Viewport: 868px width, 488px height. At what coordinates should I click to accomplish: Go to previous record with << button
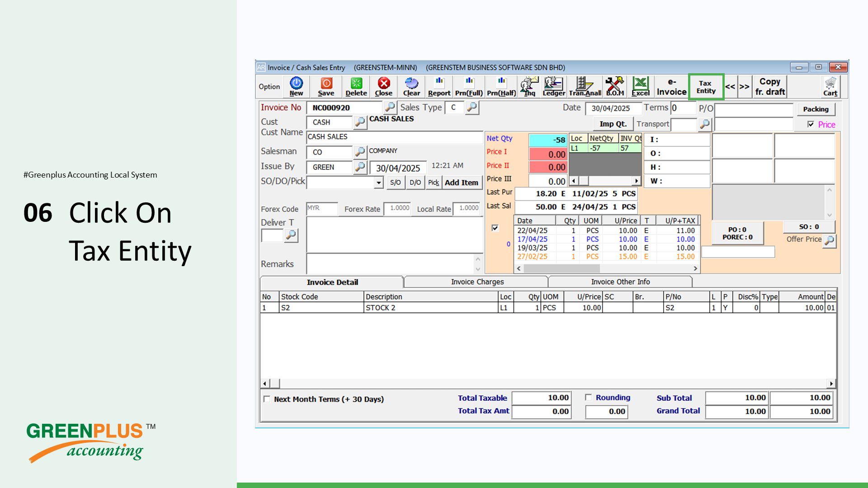730,87
